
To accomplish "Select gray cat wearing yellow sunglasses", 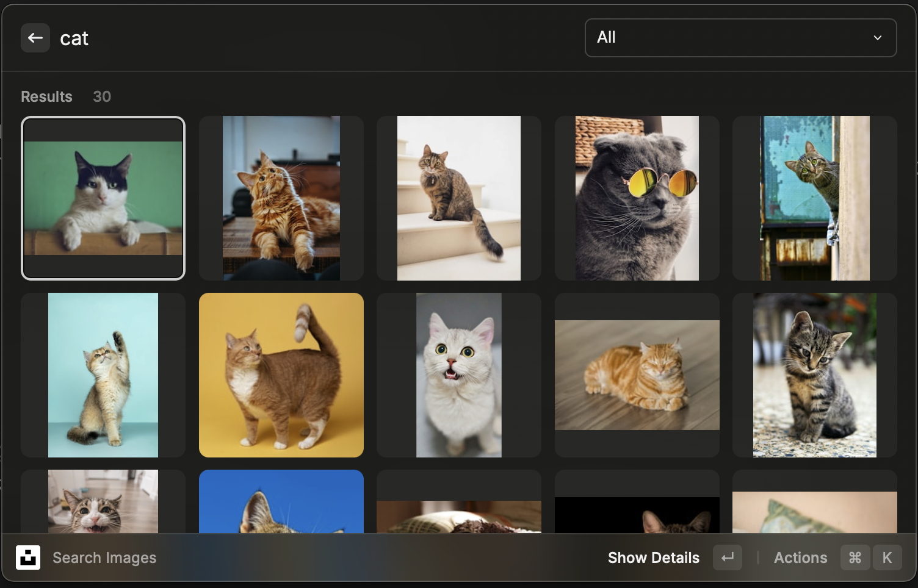I will (637, 198).
